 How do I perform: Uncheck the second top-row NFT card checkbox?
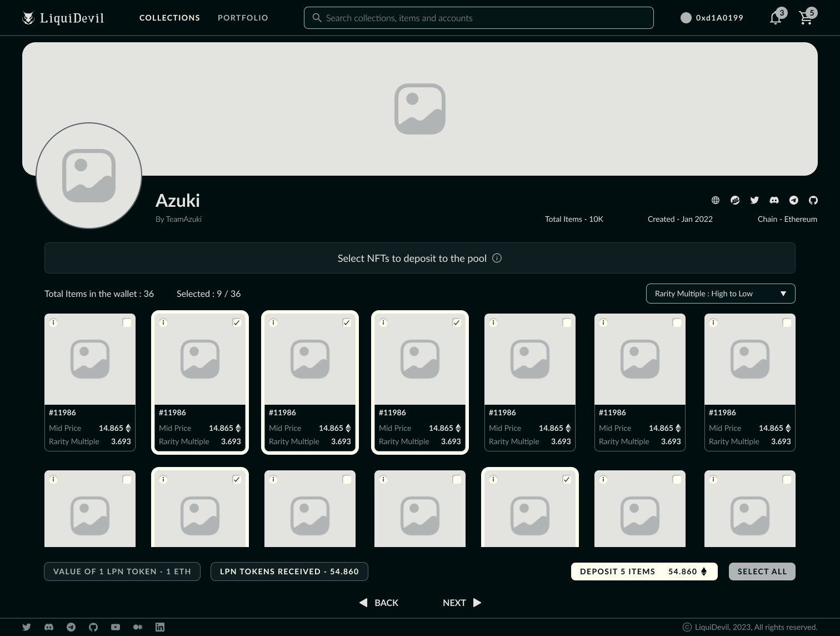237,322
